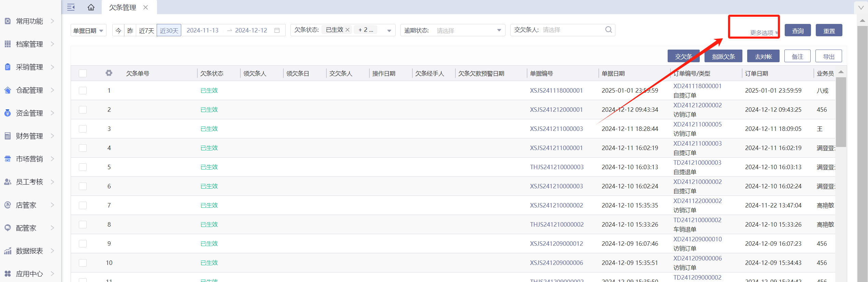Click the calendar icon in date range
Image resolution: width=868 pixels, height=282 pixels.
coord(277,30)
